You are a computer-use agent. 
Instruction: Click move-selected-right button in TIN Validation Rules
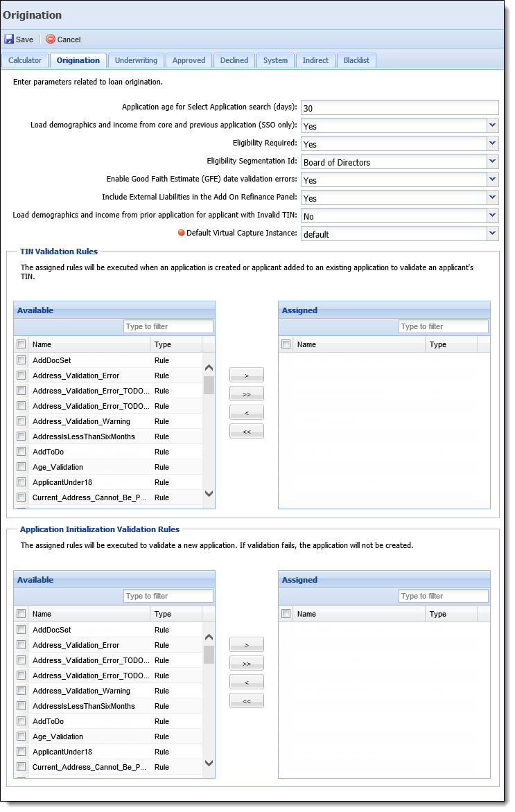tap(247, 375)
